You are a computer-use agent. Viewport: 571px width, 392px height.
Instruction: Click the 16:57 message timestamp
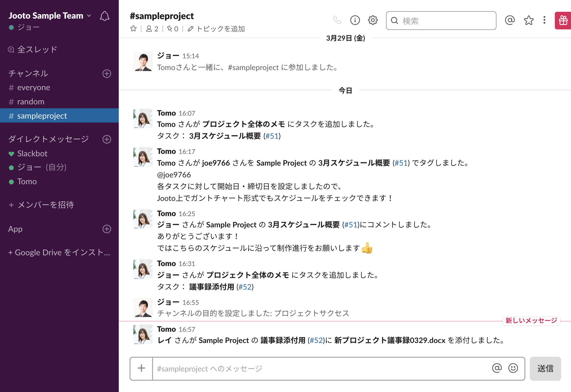tap(187, 330)
